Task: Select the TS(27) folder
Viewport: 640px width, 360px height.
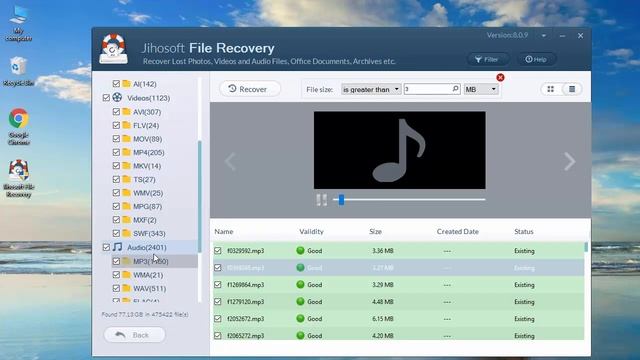Action: (x=144, y=180)
